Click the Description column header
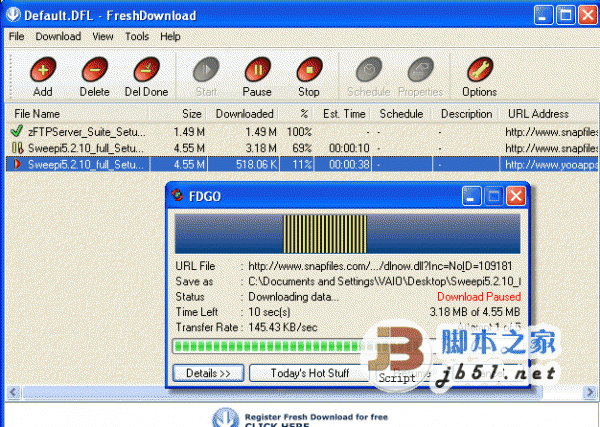Viewport: 600px width, 427px height. tap(466, 114)
